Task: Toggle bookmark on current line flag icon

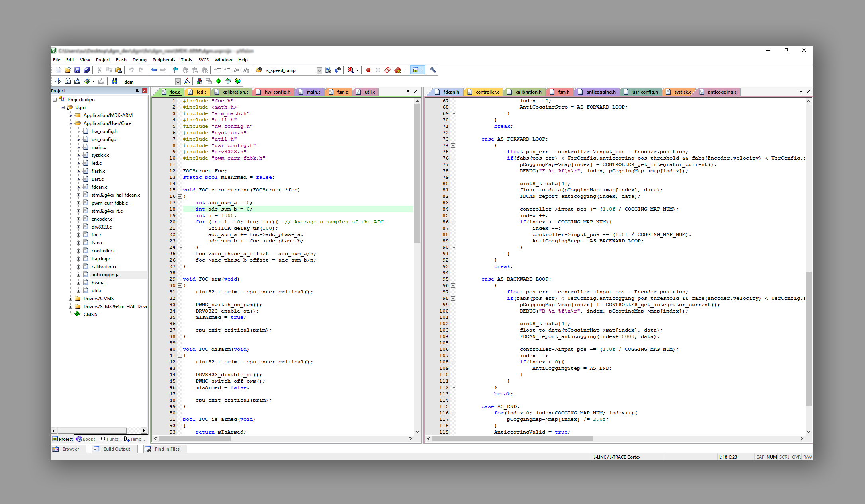Action: point(176,70)
